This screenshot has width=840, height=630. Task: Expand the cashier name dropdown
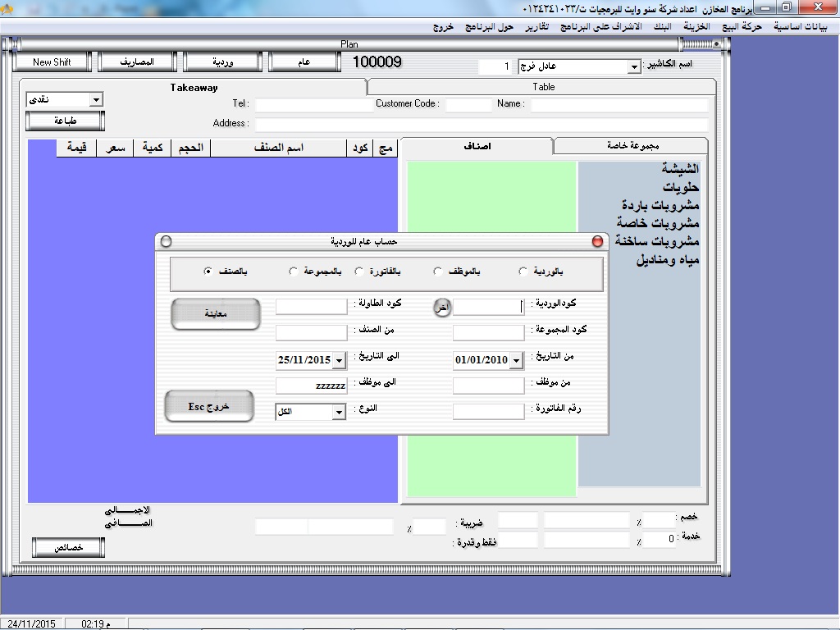click(633, 66)
